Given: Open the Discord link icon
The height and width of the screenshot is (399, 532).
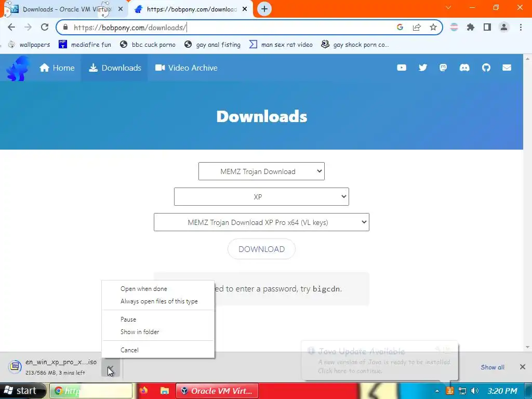Looking at the screenshot, I should (464, 68).
